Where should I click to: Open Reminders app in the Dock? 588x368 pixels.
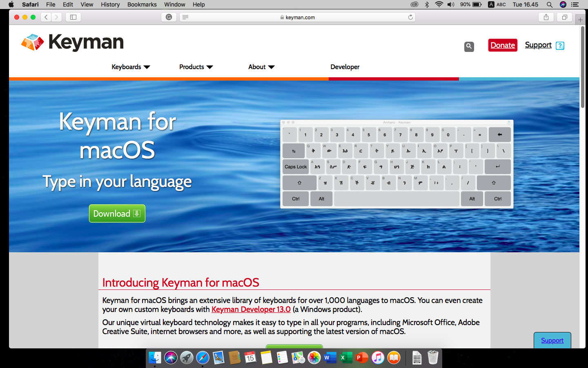(282, 358)
